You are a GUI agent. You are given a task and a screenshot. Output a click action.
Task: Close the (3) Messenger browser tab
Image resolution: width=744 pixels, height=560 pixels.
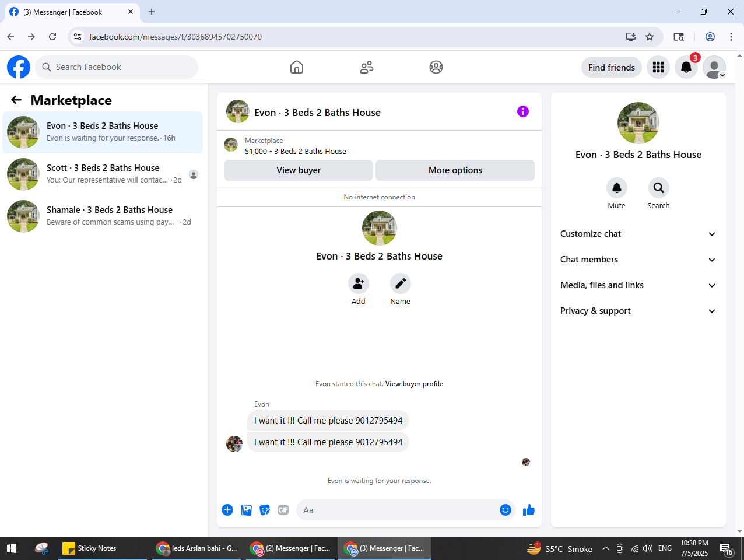click(131, 12)
